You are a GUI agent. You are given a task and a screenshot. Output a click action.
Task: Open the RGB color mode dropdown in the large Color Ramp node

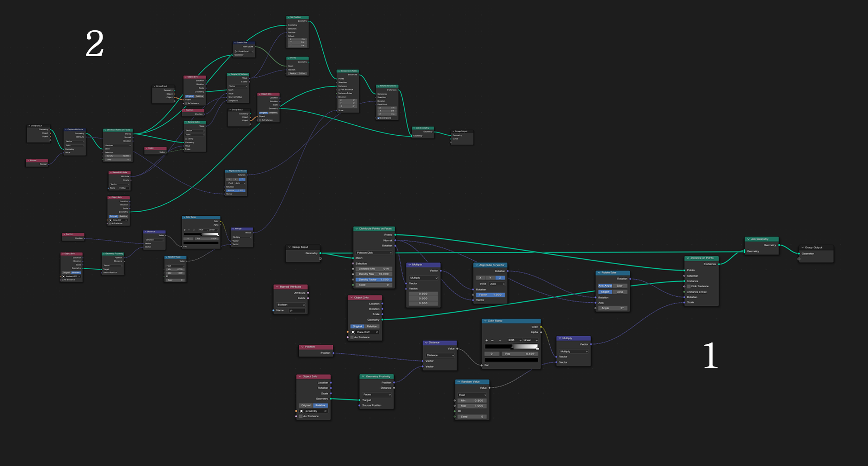coord(514,340)
